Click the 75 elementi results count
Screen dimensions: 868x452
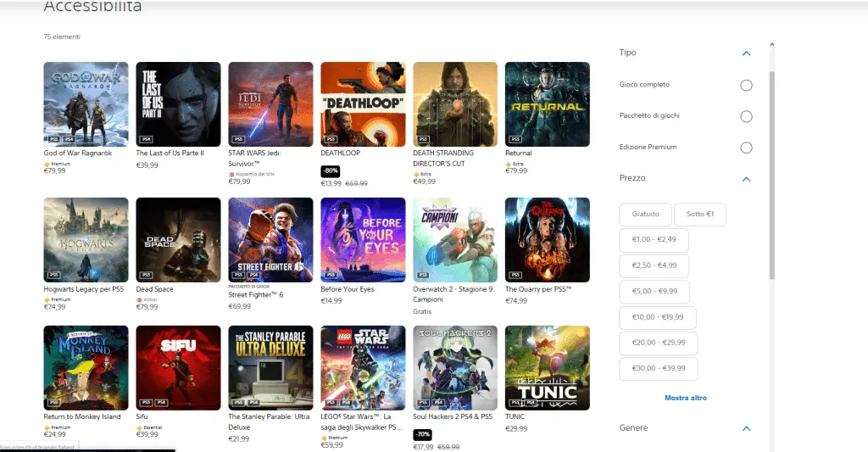pos(62,36)
